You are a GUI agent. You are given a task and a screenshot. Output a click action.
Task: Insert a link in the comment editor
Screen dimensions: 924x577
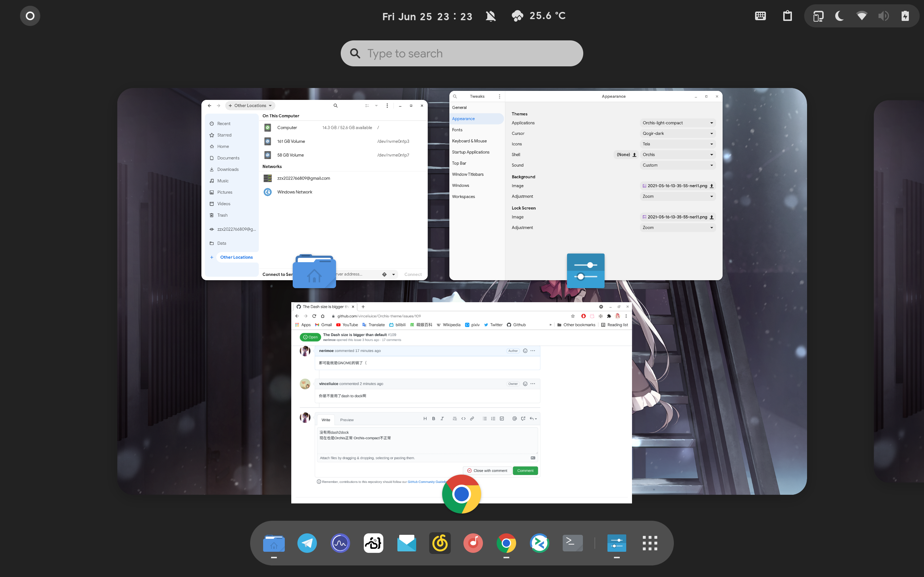(x=472, y=419)
